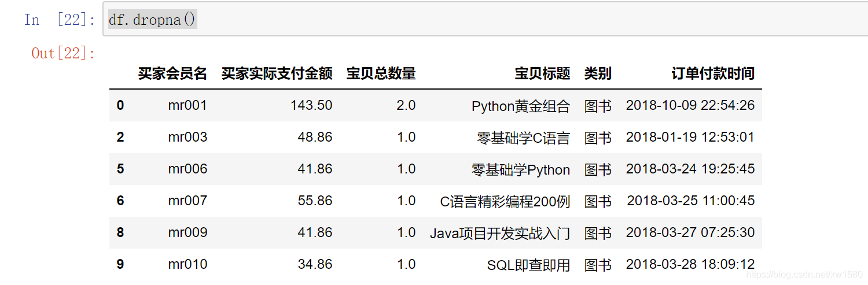Select the In [22] prompt label

coord(60,20)
